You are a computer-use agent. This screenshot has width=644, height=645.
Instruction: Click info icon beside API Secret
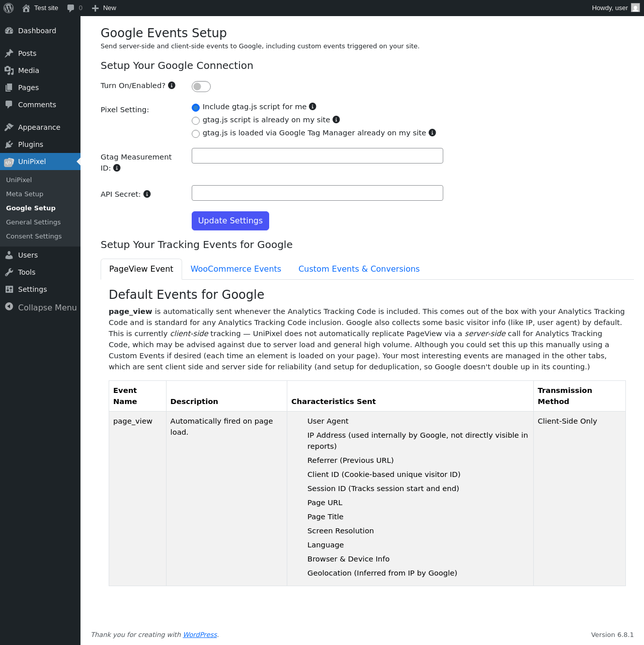point(147,194)
